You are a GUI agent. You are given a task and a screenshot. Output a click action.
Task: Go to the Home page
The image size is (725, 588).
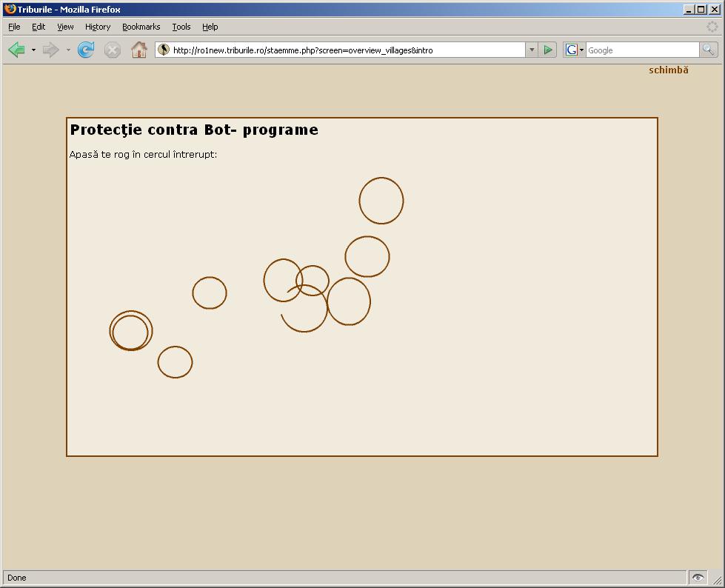click(x=138, y=50)
